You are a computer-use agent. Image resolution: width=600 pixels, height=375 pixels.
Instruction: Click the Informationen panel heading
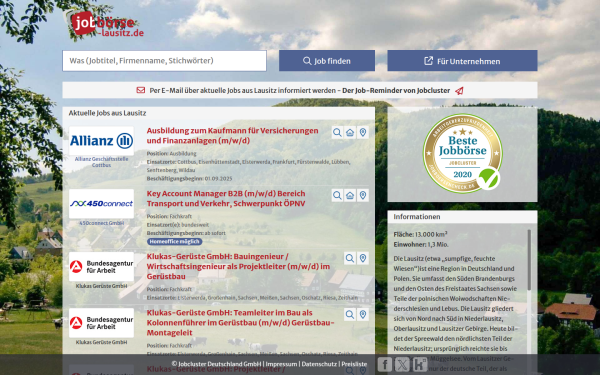[417, 217]
